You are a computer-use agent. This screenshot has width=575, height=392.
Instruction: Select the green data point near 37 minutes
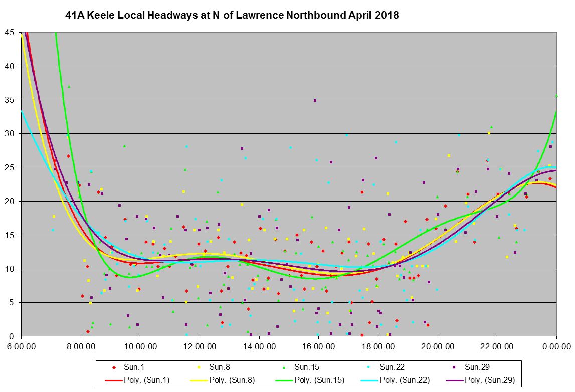69,86
